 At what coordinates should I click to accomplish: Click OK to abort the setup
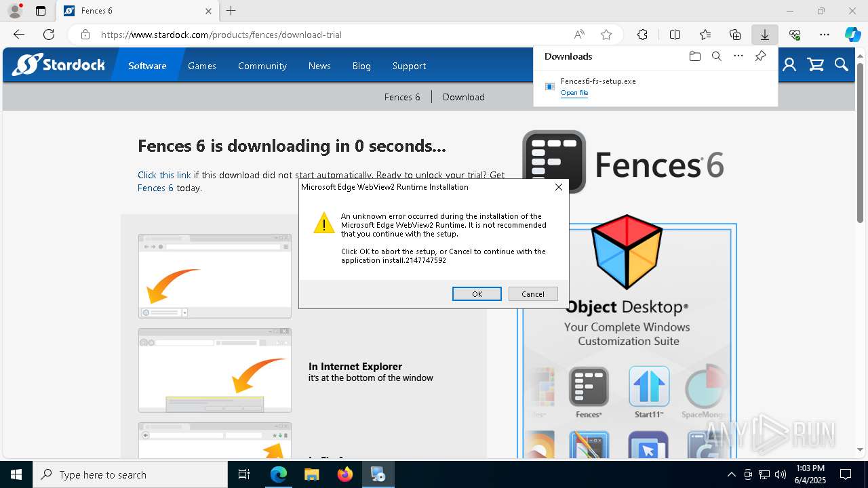click(477, 293)
